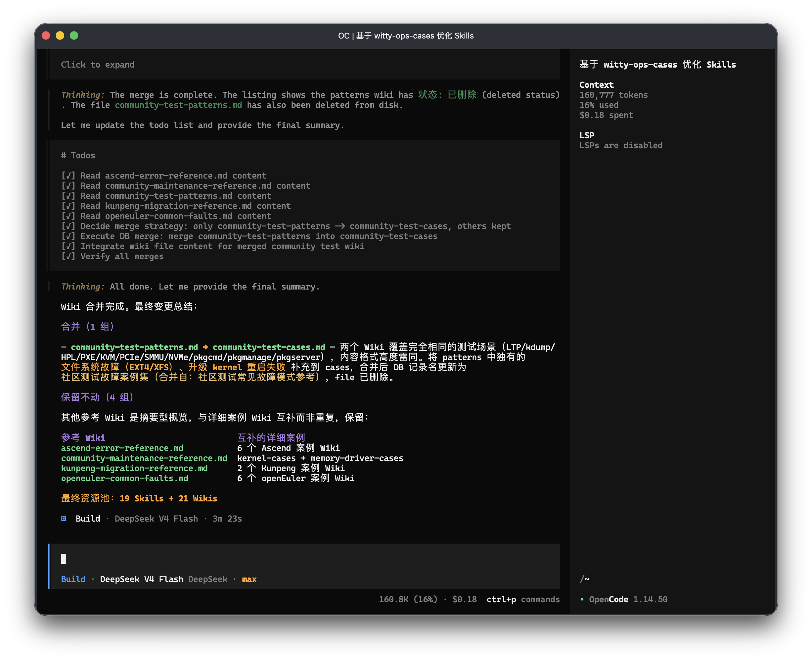Click the max reasoning variant label

tap(249, 579)
